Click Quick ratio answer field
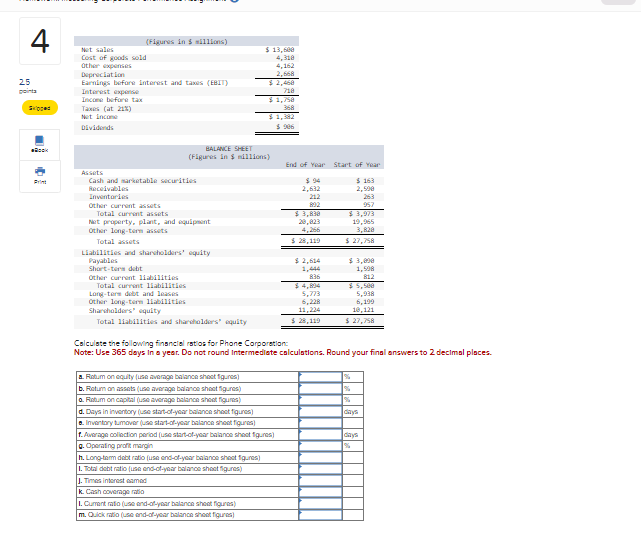The height and width of the screenshot is (540, 641). (x=320, y=515)
